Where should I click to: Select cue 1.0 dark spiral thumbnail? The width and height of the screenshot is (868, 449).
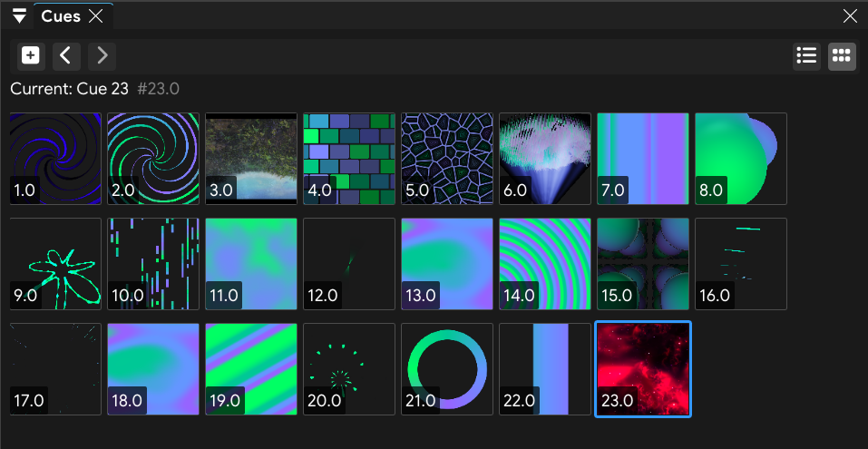pos(55,159)
